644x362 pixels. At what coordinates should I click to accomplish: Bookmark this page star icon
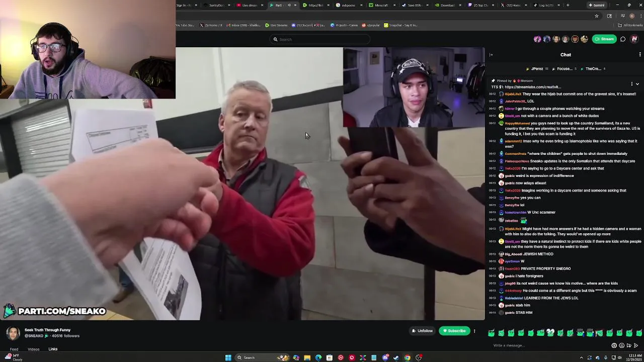tap(597, 16)
